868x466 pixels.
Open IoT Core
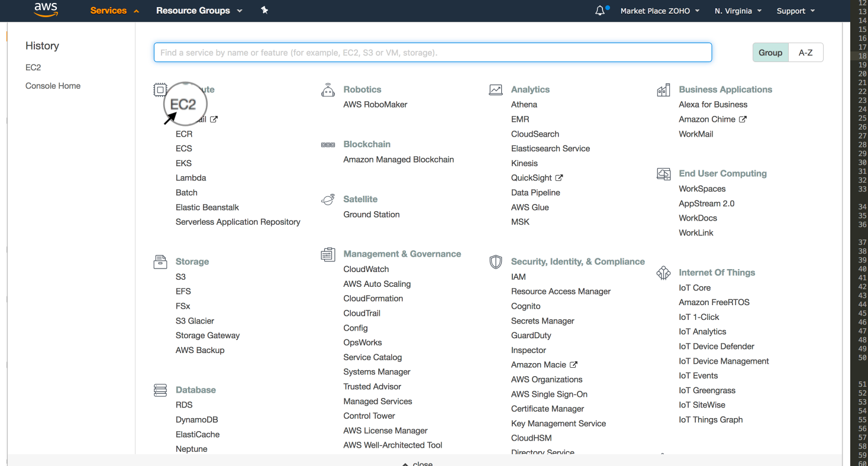pyautogui.click(x=695, y=288)
